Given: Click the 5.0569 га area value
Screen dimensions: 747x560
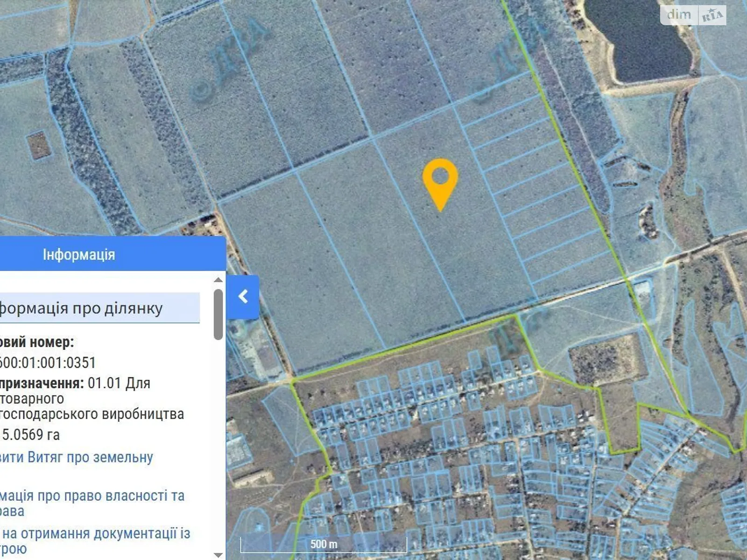Looking at the screenshot, I should pos(31,435).
